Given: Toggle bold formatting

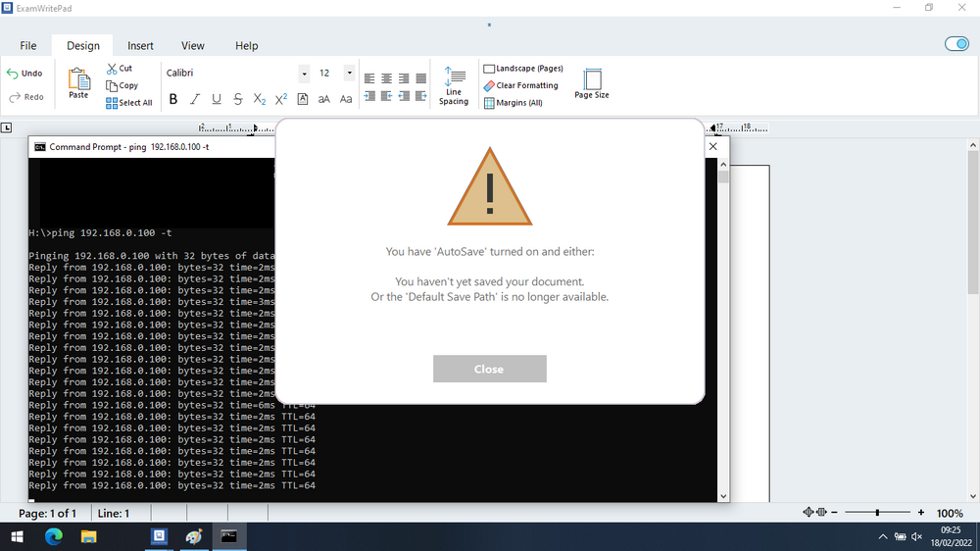Looking at the screenshot, I should coord(173,99).
